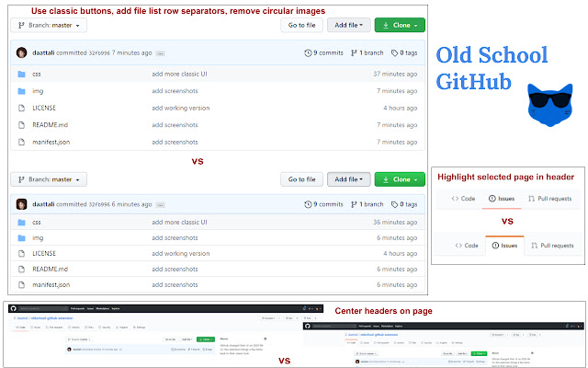588x368 pixels.
Task: Click clock icon beside 9 commits, 7 minutes ago commit
Action: pos(308,53)
